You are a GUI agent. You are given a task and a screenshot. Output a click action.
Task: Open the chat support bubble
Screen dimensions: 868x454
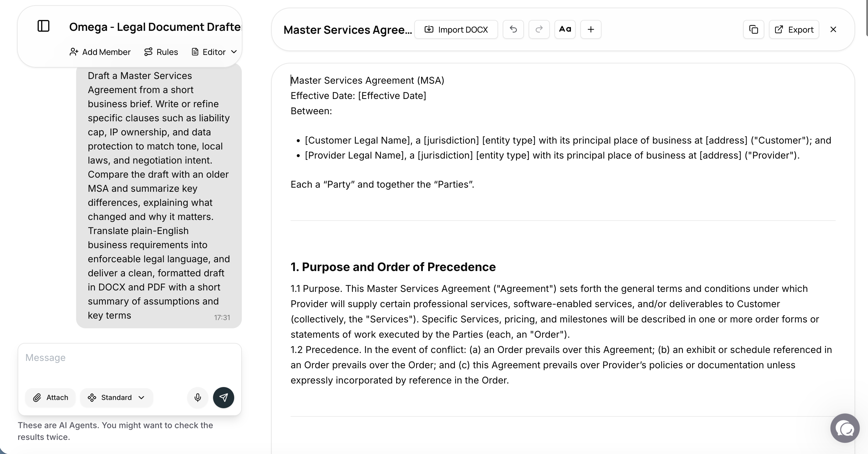coord(845,428)
